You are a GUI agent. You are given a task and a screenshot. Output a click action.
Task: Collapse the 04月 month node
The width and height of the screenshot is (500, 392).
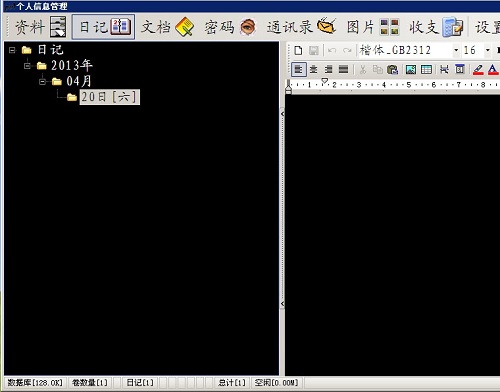point(42,81)
